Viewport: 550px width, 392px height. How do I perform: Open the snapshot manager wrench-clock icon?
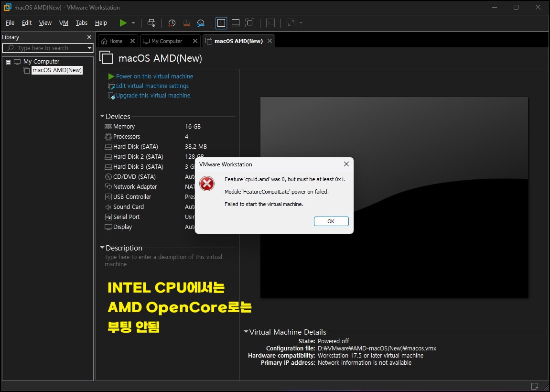click(201, 23)
